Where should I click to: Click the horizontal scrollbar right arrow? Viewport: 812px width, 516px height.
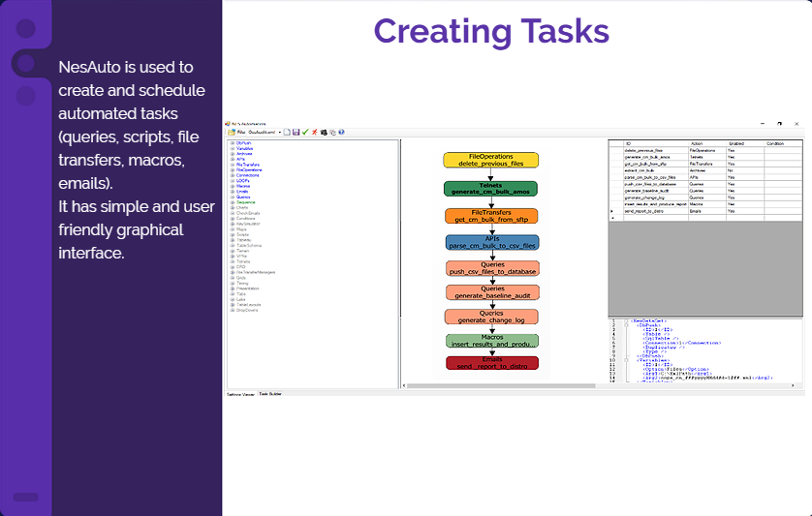pyautogui.click(x=793, y=385)
